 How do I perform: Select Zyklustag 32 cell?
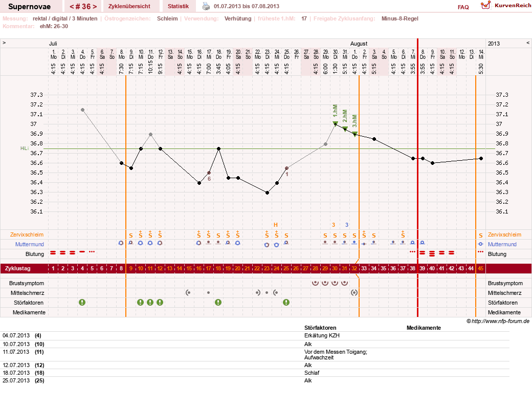pos(354,268)
